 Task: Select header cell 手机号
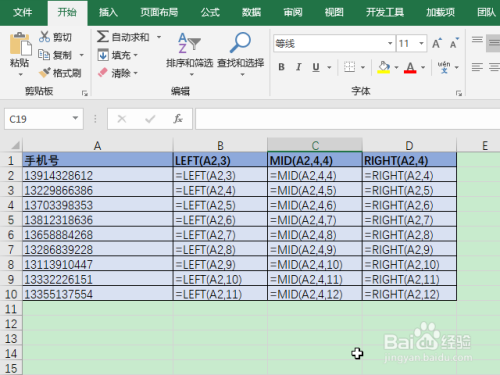pos(98,160)
